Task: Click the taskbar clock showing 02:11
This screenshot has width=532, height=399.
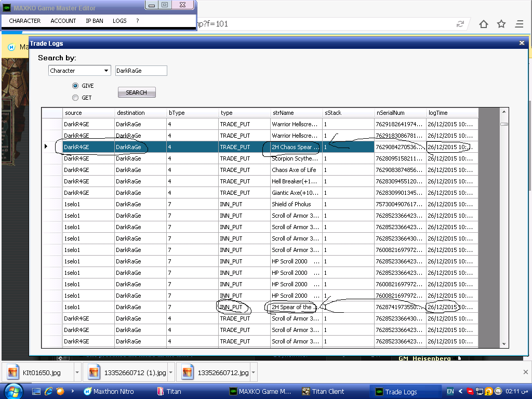Action: click(x=517, y=391)
